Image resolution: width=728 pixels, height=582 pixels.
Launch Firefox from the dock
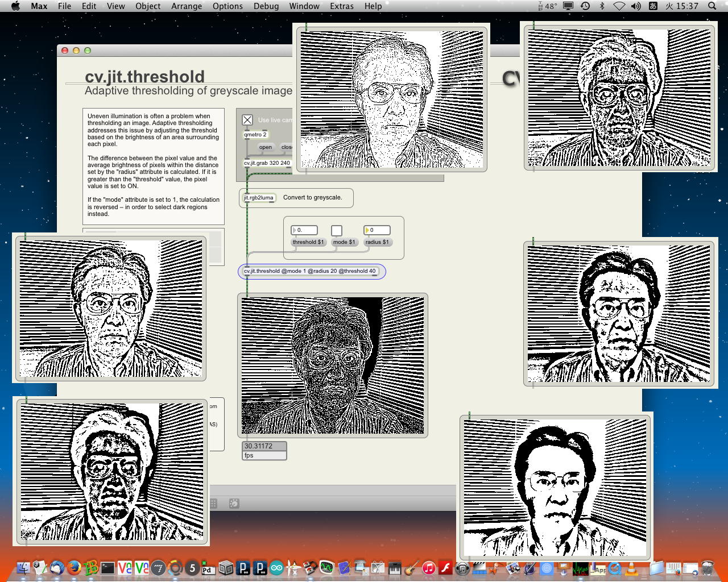[x=73, y=567]
